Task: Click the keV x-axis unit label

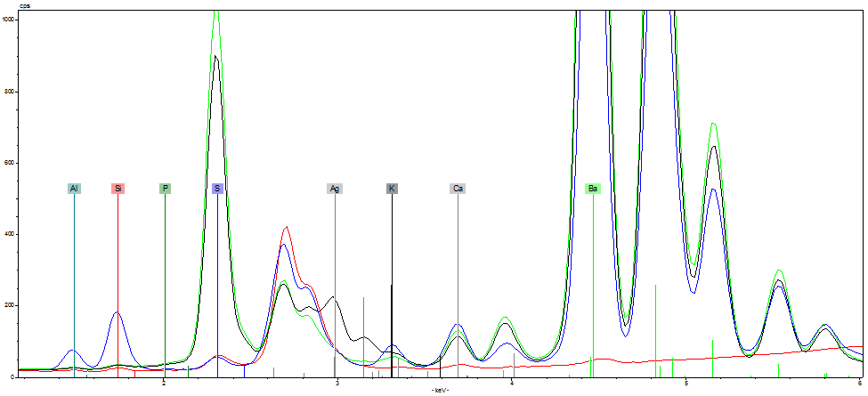Action: [442, 391]
